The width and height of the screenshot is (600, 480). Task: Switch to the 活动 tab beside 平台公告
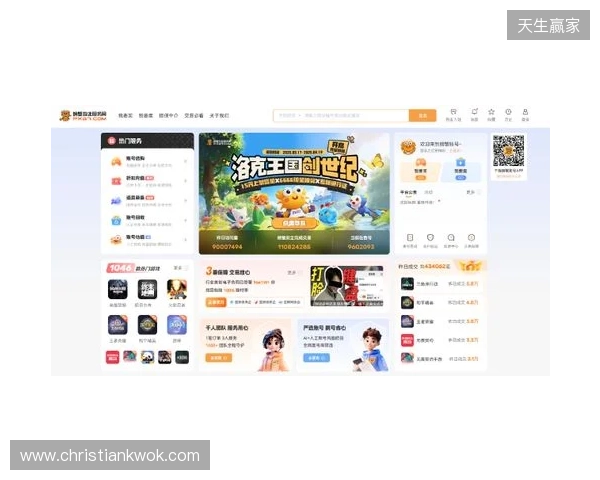(428, 192)
